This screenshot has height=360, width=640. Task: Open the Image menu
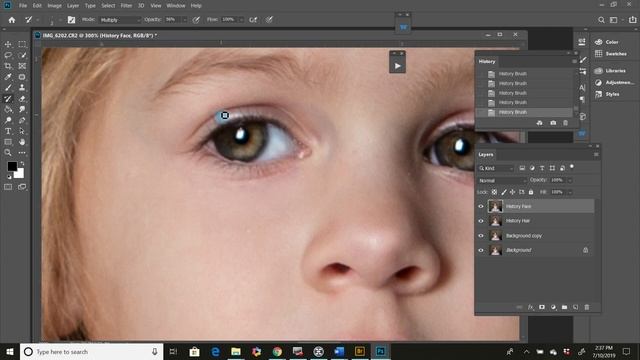(x=54, y=6)
